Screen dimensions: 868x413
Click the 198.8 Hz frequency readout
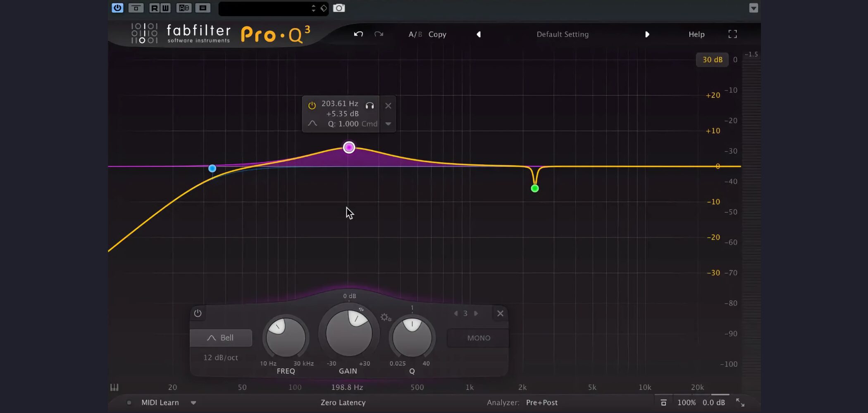click(347, 387)
